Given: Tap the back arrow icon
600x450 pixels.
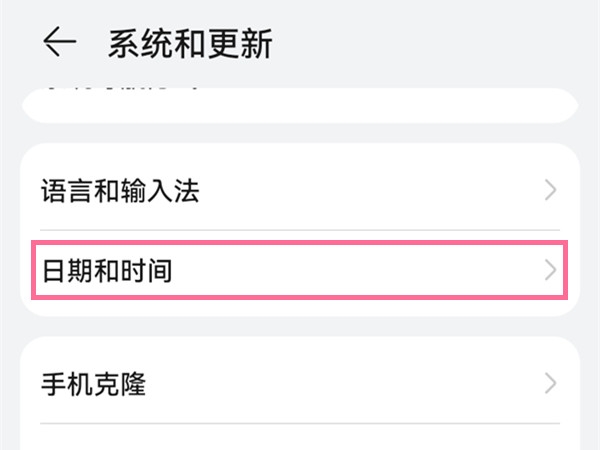Looking at the screenshot, I should 60,42.
